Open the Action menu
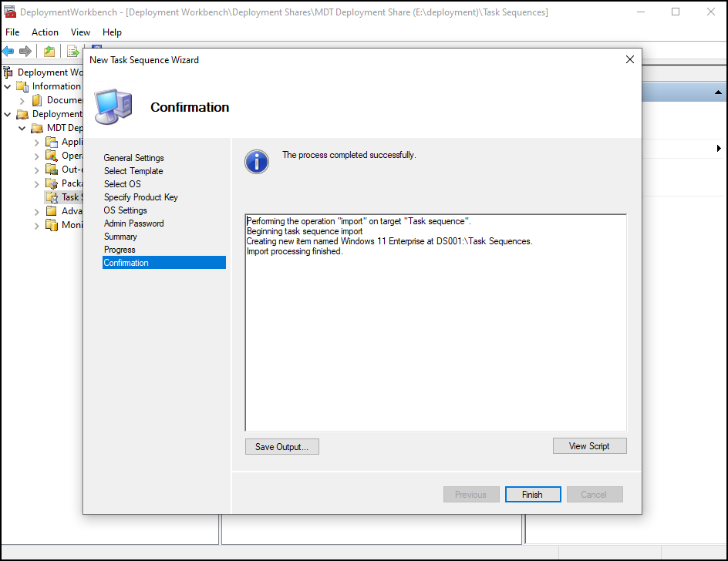 tap(45, 32)
